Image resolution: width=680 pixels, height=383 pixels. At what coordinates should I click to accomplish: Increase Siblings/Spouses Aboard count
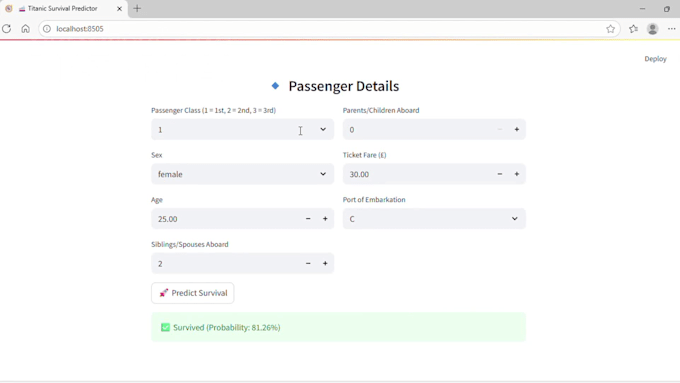click(325, 263)
